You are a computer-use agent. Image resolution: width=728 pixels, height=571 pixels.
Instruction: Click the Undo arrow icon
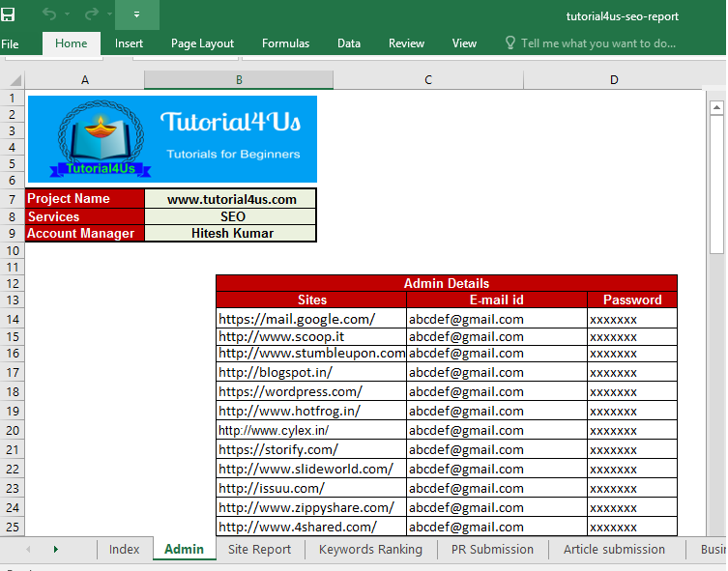[49, 14]
